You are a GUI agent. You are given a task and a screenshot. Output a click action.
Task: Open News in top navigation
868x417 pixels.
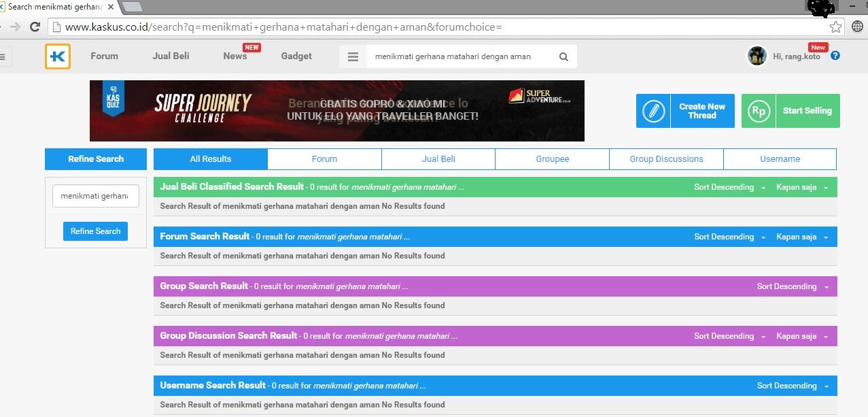pyautogui.click(x=235, y=56)
